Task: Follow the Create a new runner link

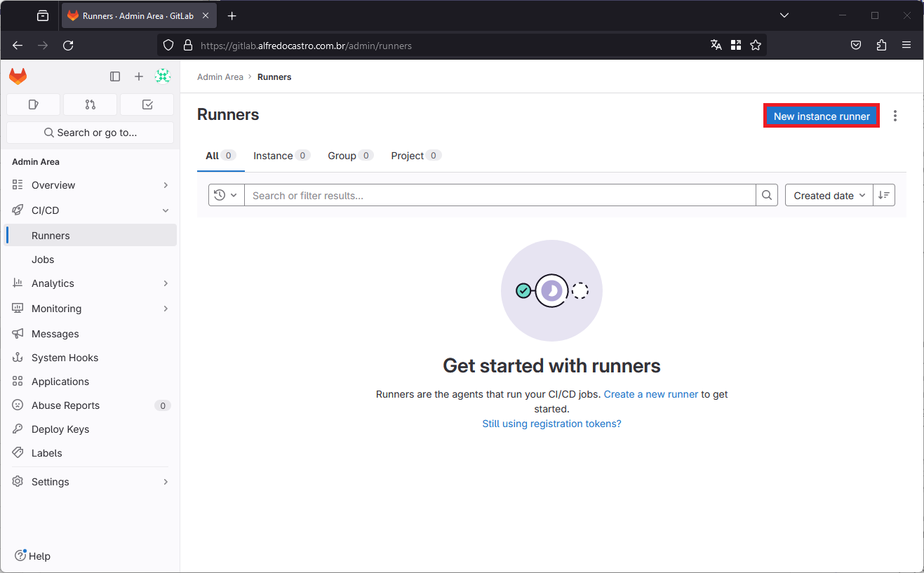Action: (651, 394)
